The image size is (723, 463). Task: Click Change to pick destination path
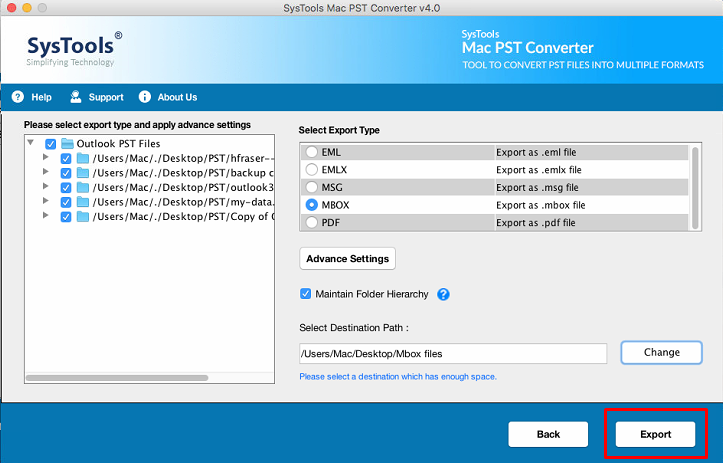pyautogui.click(x=661, y=352)
